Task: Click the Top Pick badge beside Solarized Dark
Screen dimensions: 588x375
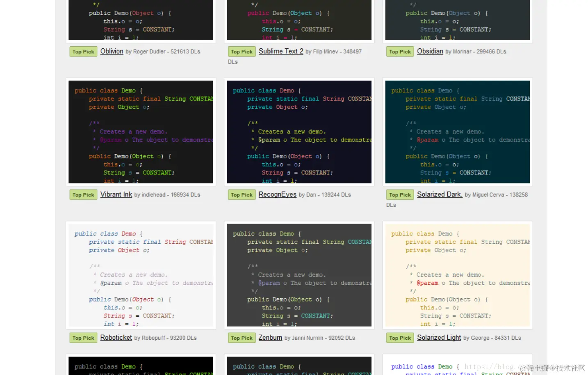Action: pyautogui.click(x=400, y=195)
